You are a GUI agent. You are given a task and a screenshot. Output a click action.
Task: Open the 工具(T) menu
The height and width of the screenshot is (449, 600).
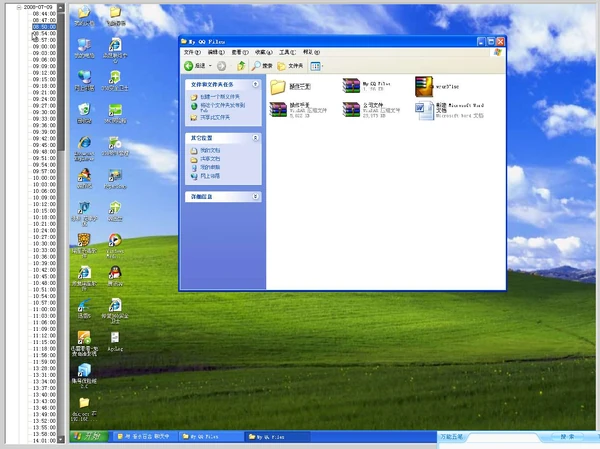[x=287, y=52]
